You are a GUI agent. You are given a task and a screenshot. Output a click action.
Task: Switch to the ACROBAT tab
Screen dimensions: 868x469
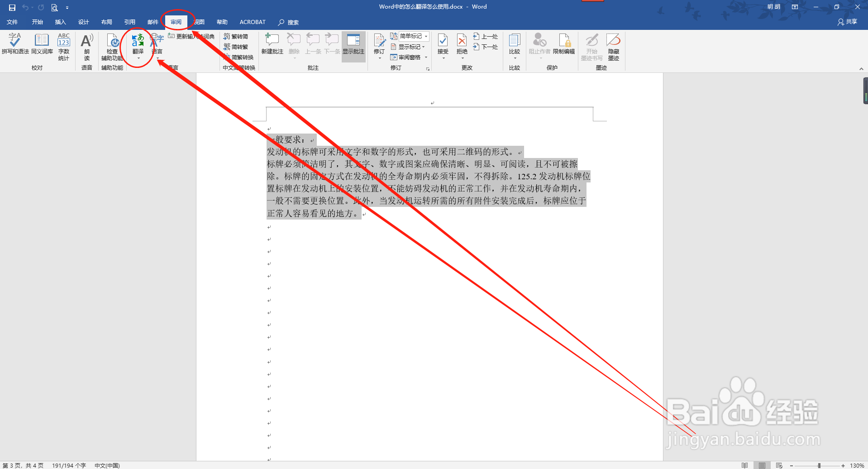253,22
